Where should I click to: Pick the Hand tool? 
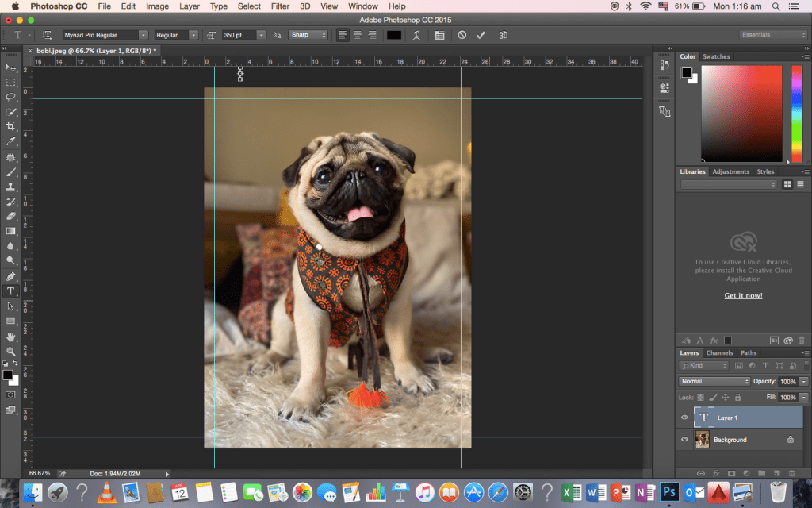coord(11,337)
